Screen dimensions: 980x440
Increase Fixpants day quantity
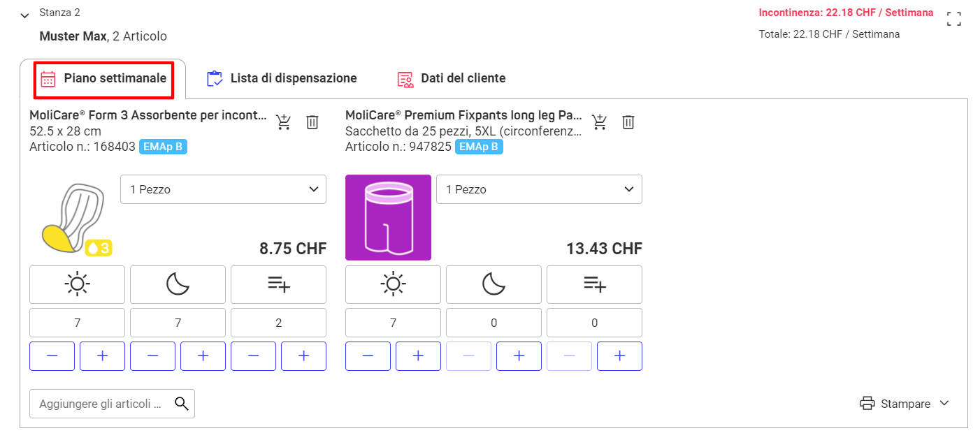click(418, 356)
